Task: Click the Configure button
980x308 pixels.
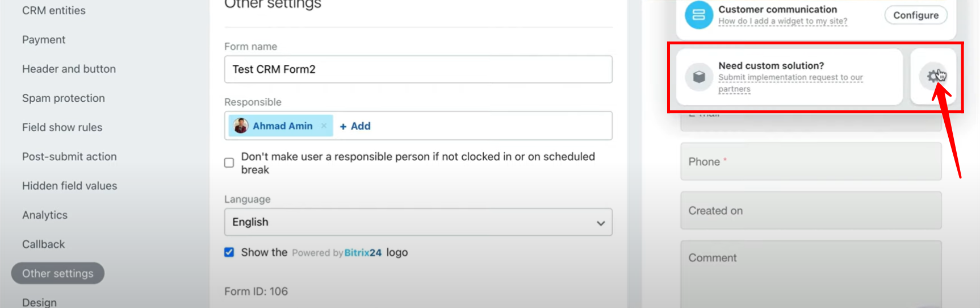Action: point(916,15)
